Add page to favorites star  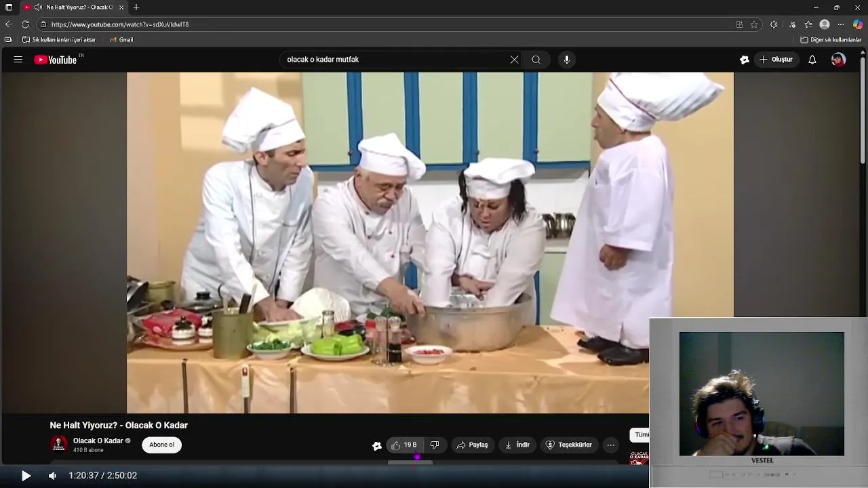(754, 24)
